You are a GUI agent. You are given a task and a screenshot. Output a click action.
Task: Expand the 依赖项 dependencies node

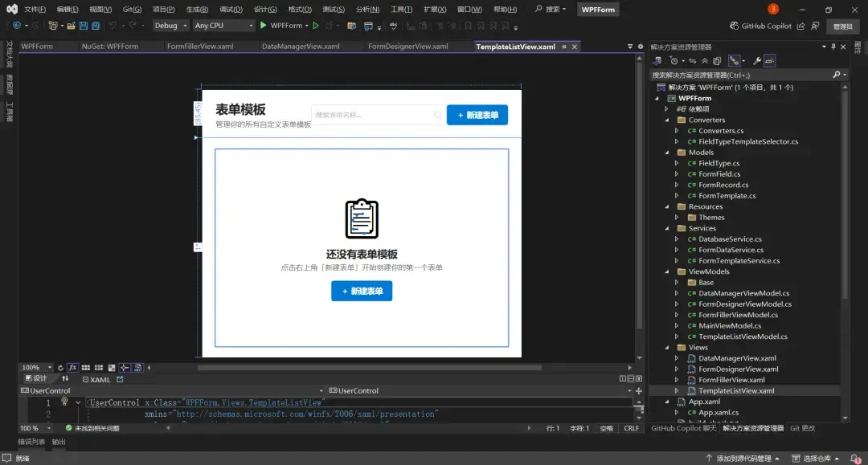click(x=667, y=109)
